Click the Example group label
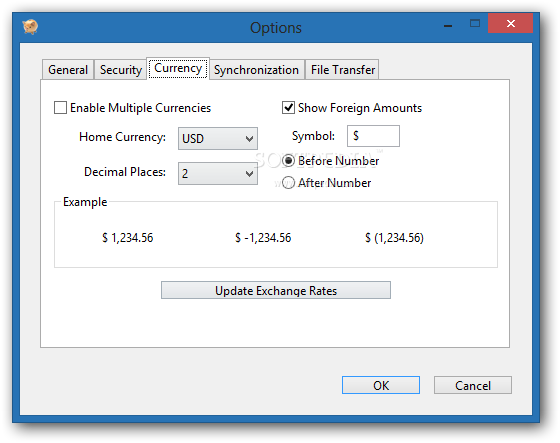 85,202
